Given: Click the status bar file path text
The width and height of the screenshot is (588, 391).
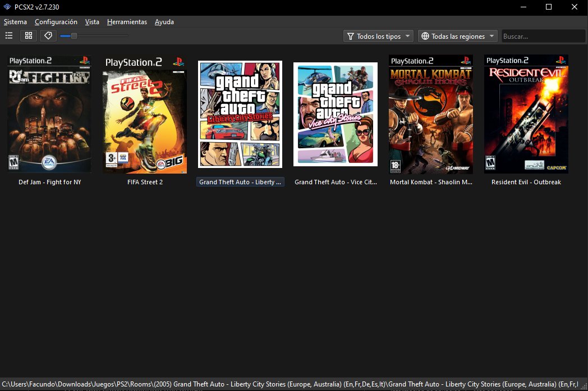Looking at the screenshot, I should coord(290,384).
